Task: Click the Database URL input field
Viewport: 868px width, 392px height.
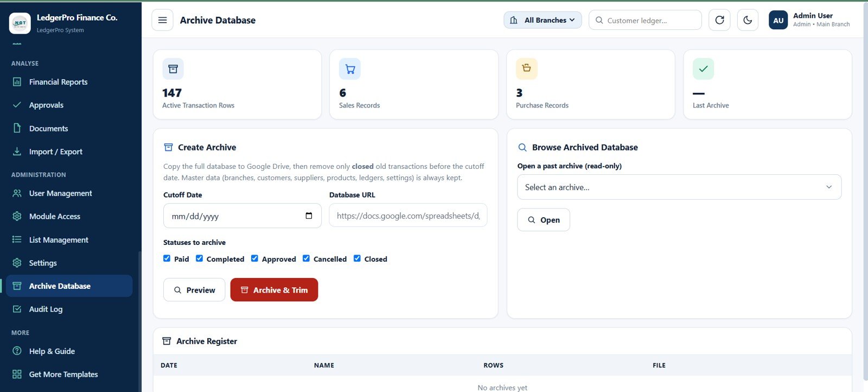Action: coord(408,216)
